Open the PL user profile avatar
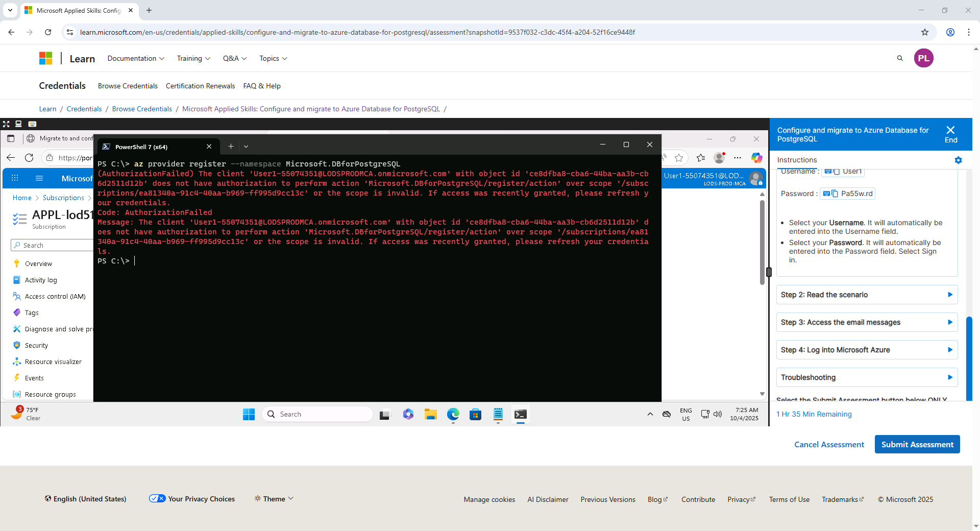980x531 pixels. pyautogui.click(x=923, y=58)
